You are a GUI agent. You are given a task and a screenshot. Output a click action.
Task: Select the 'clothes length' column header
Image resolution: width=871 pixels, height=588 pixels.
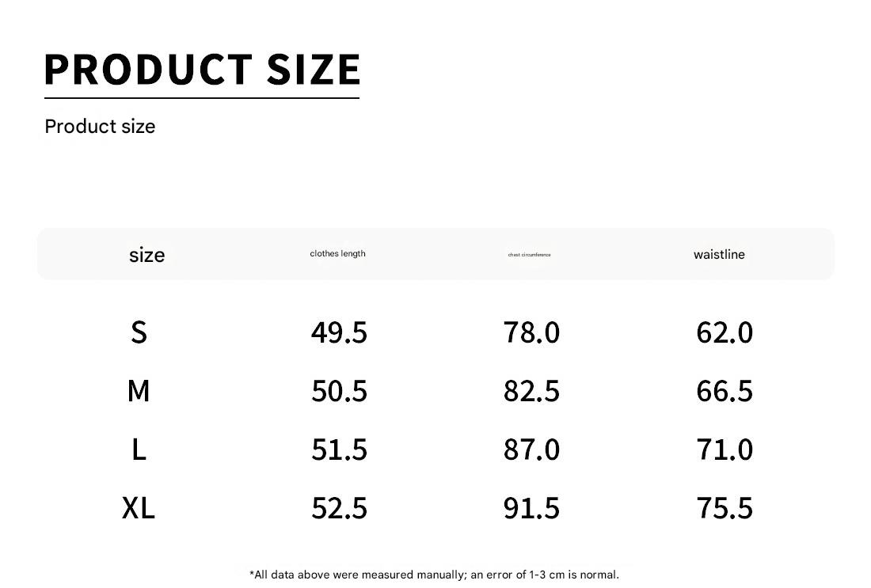[x=337, y=254]
